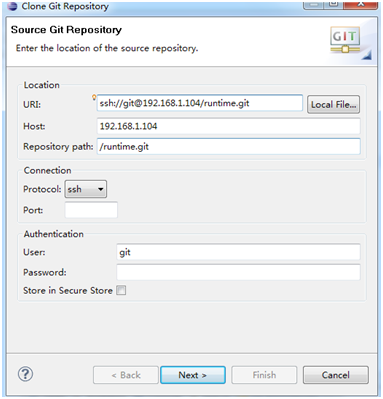Click the empty Port field
The height and width of the screenshot is (399, 383).
91,210
